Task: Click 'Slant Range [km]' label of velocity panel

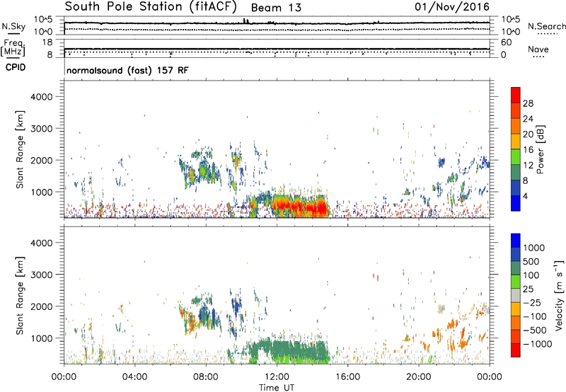Action: [x=20, y=296]
